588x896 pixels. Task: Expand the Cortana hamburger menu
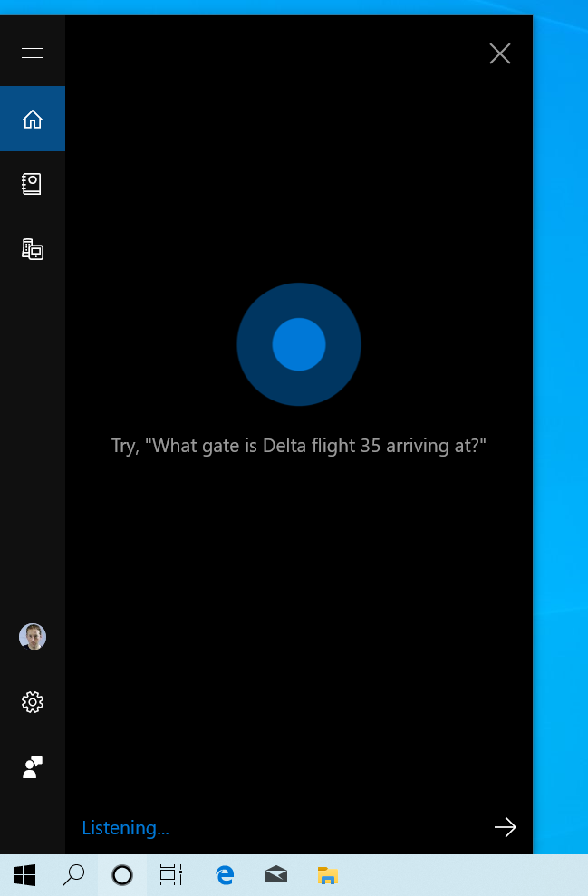click(x=33, y=53)
